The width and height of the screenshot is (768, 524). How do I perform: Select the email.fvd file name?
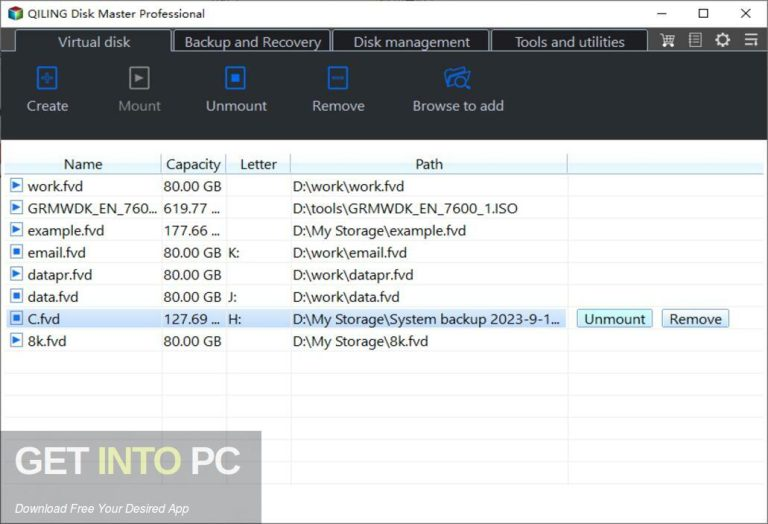pyautogui.click(x=56, y=253)
